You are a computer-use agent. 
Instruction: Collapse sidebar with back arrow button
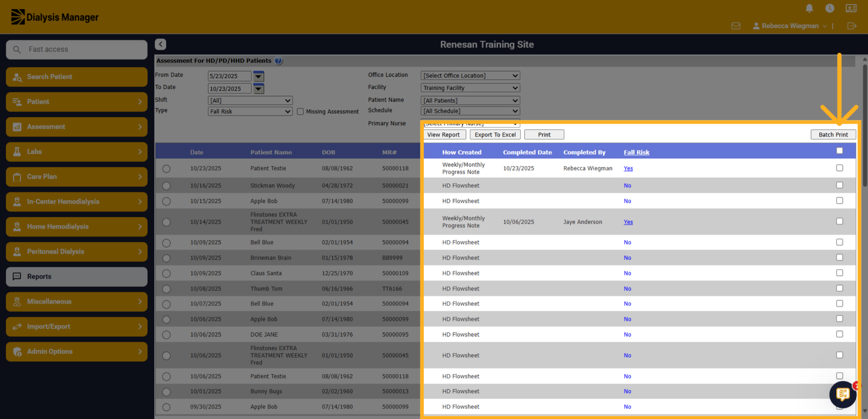coord(161,44)
